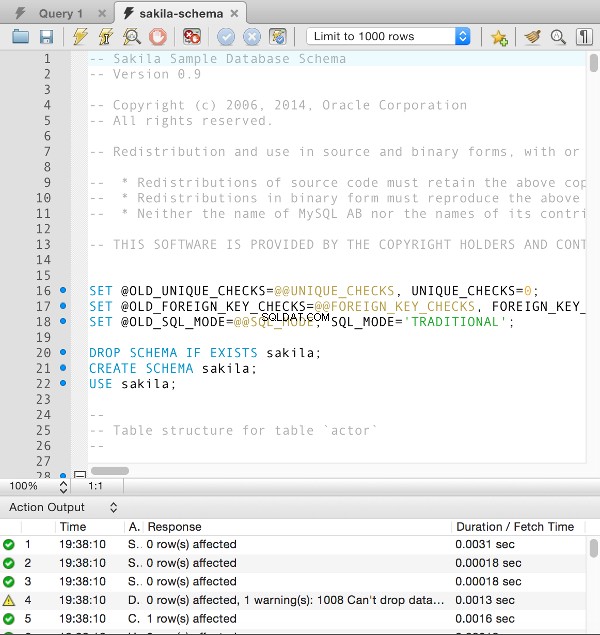Click the output panel vertical scrollbar

coord(594,548)
